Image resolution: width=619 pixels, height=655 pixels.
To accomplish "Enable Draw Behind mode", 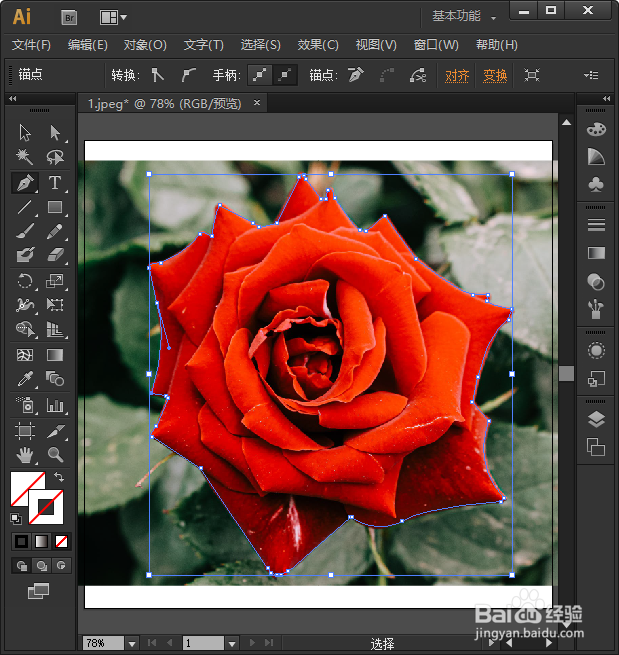I will click(x=41, y=566).
